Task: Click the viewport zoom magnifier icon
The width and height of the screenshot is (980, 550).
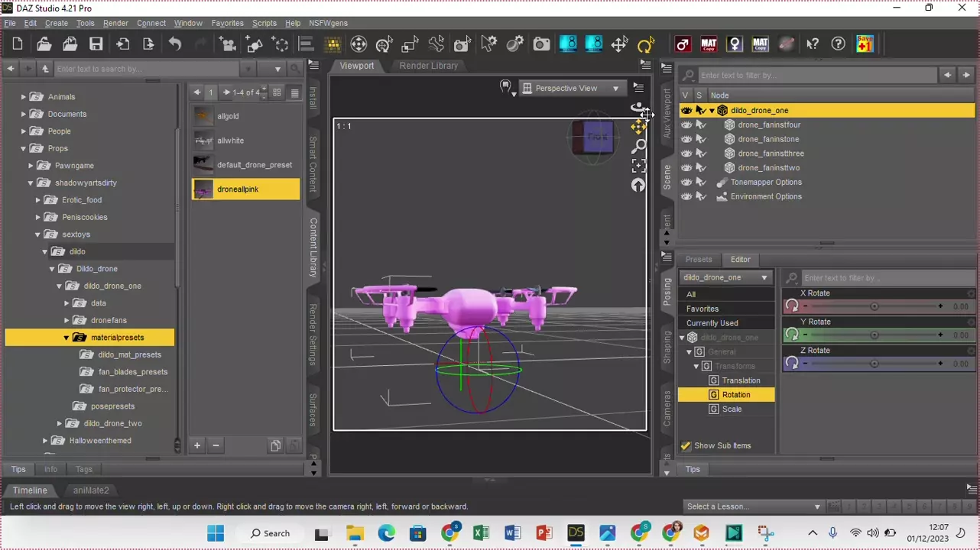Action: (x=638, y=146)
